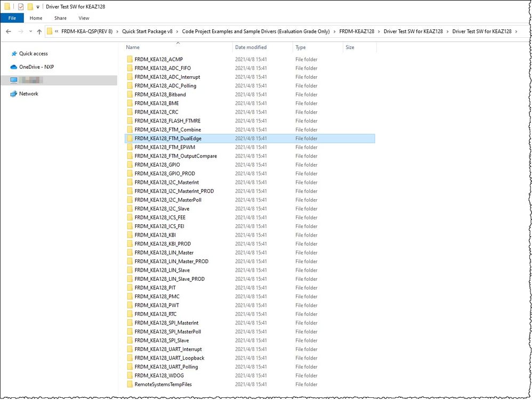The image size is (532, 400).
Task: Click the FRDM_KEA128_LIN_Slave name
Action: pos(162,271)
